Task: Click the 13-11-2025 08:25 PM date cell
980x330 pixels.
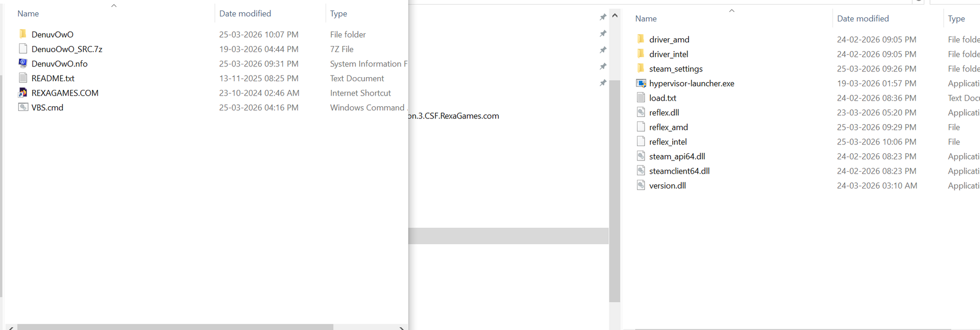Action: [259, 78]
